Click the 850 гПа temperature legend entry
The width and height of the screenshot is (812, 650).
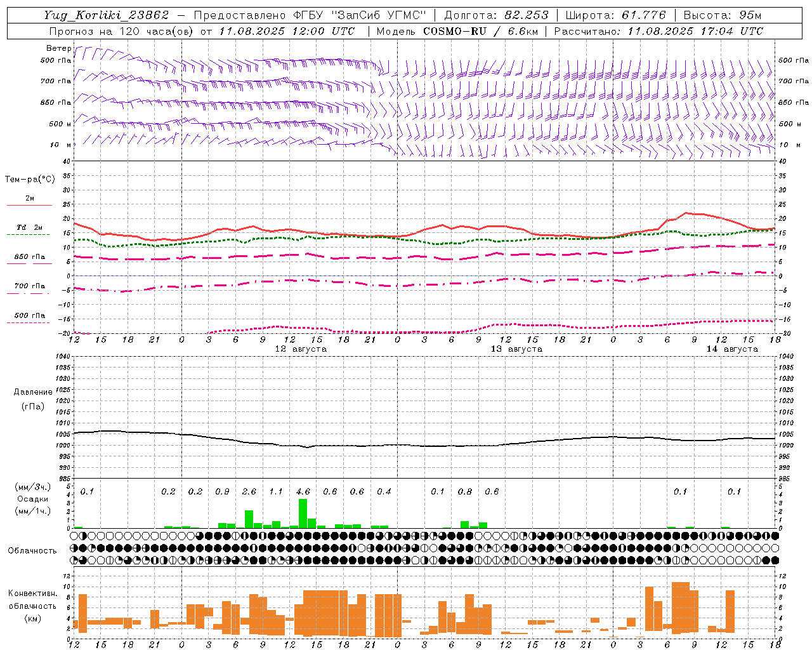point(30,257)
